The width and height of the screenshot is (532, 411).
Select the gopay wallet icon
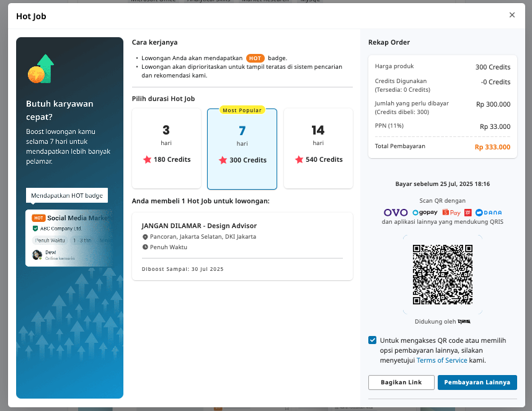(x=425, y=213)
